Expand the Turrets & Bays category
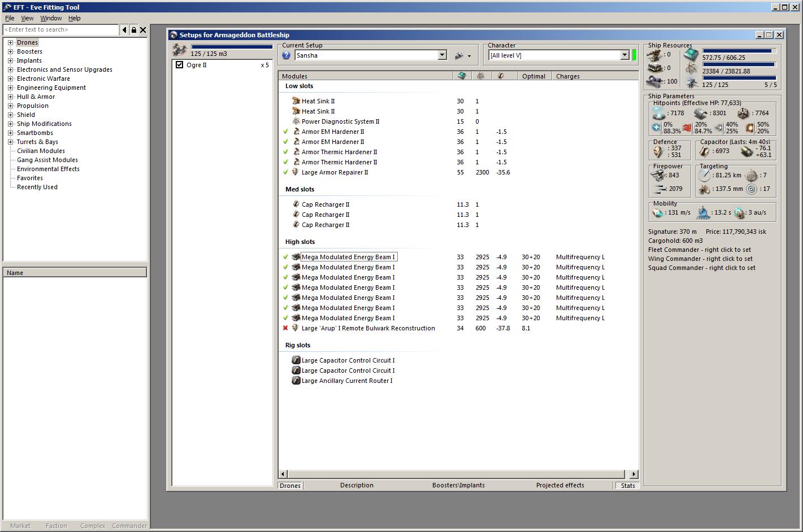 (10, 142)
